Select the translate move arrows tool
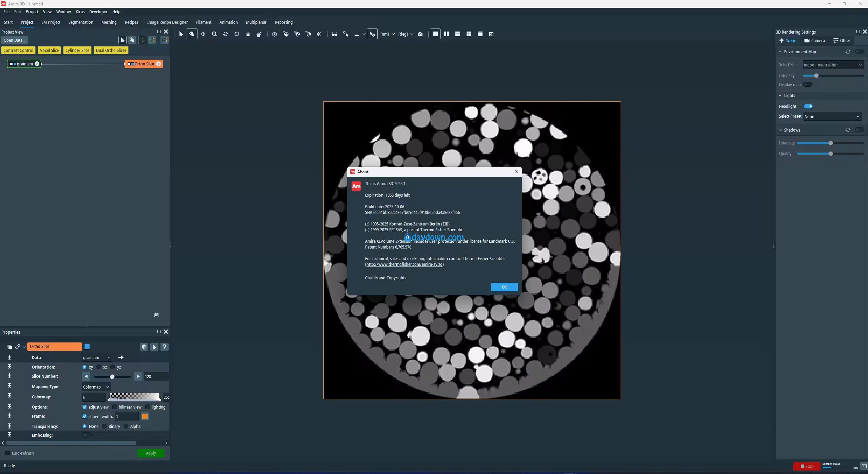 pos(203,34)
